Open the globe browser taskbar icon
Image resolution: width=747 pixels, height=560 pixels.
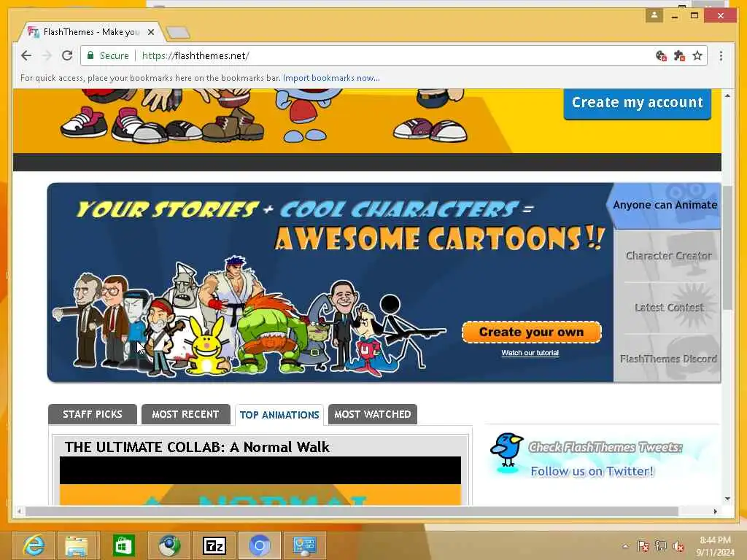click(x=169, y=545)
